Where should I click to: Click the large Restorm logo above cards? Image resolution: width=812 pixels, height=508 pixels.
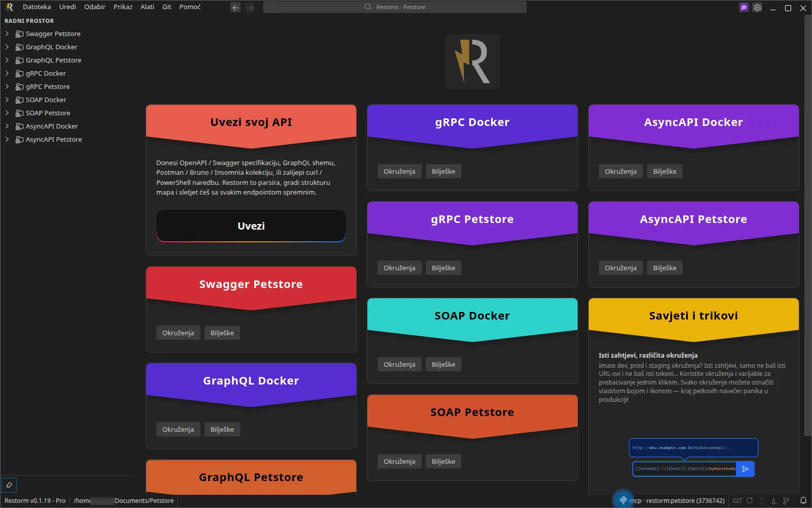pyautogui.click(x=472, y=61)
